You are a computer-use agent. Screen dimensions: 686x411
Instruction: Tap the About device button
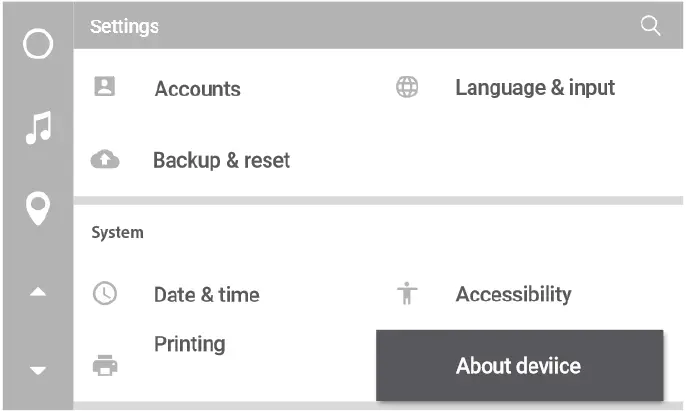click(519, 366)
